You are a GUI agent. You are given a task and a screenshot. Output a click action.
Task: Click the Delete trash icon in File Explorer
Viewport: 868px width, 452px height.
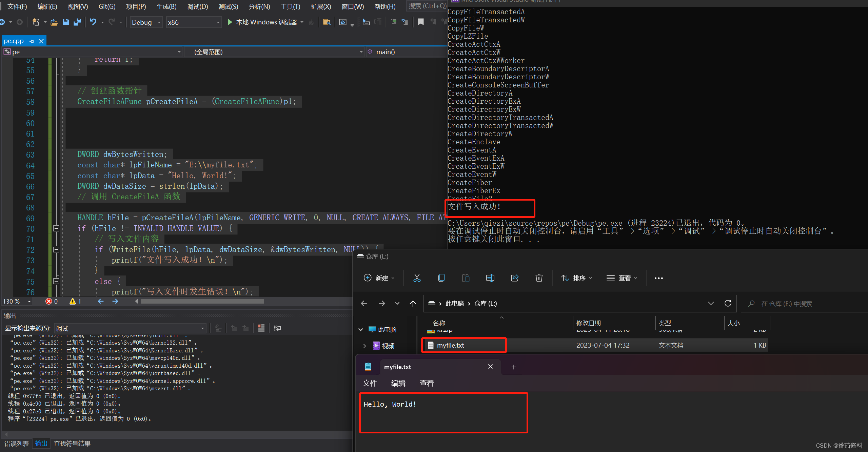(539, 278)
